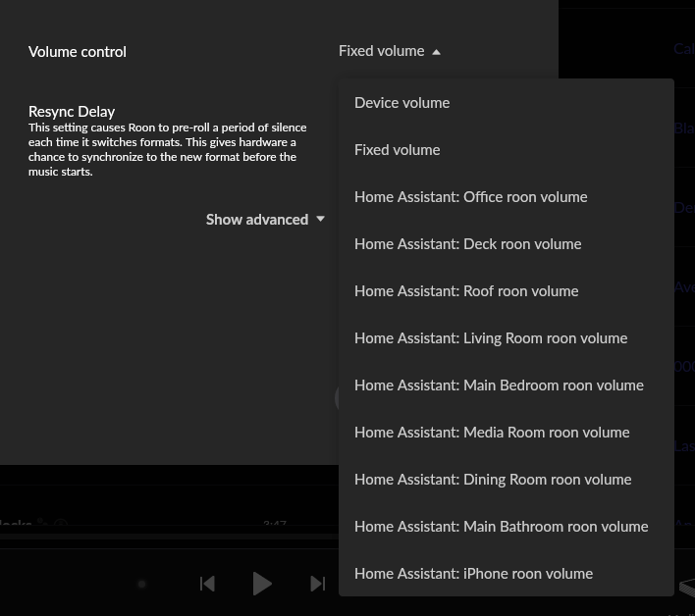695x616 pixels.
Task: Click the track seek progress bar
Action: click(x=167, y=539)
